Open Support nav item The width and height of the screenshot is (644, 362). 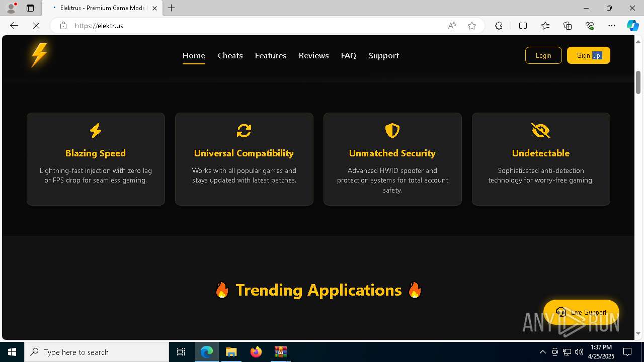pos(384,56)
